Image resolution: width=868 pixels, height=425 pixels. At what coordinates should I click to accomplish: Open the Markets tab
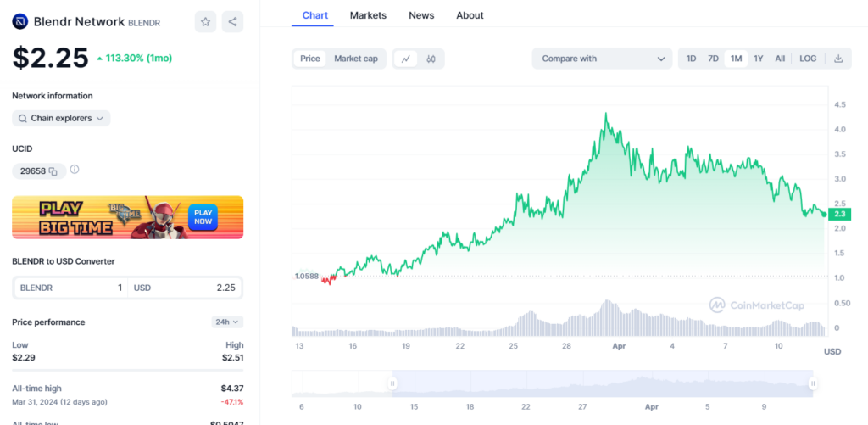point(368,15)
